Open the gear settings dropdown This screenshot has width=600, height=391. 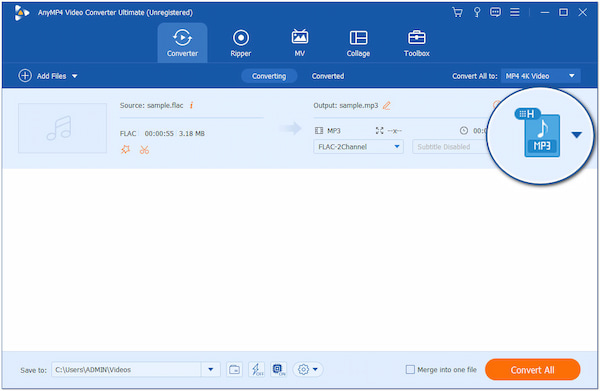(x=308, y=370)
